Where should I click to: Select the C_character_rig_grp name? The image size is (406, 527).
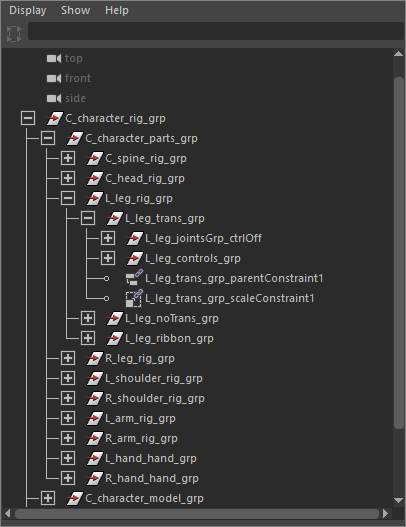115,119
